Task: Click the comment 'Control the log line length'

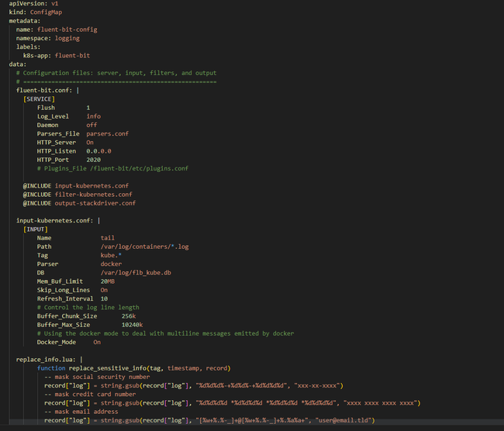Action: tap(88, 307)
